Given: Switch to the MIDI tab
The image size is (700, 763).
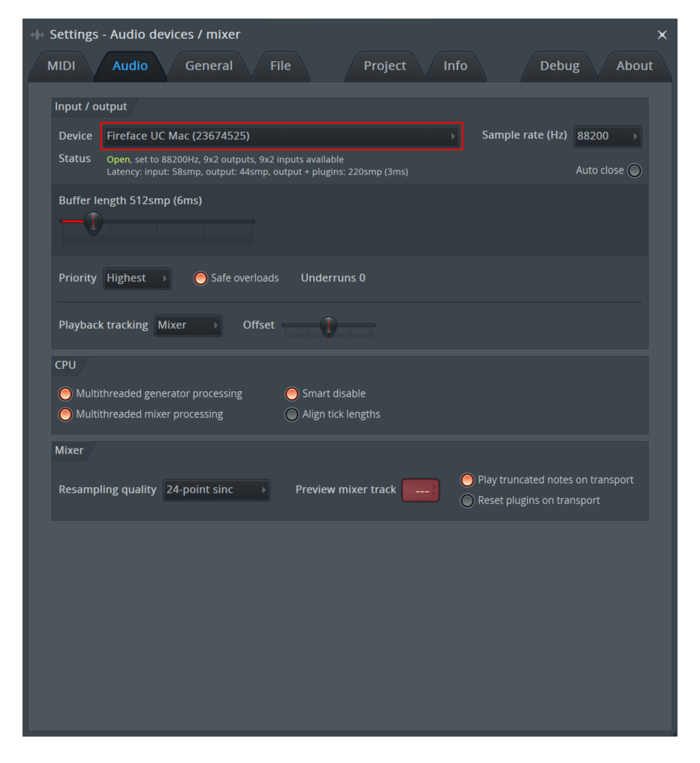Looking at the screenshot, I should [61, 66].
